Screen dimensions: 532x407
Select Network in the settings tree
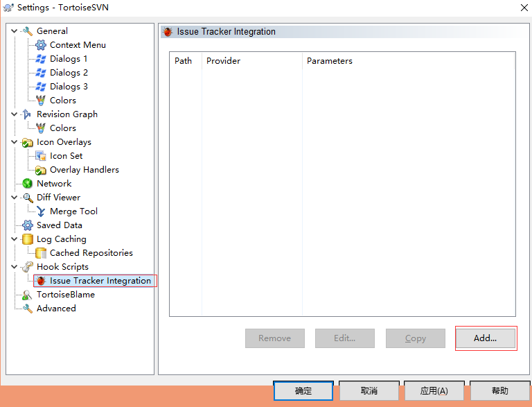pos(54,184)
